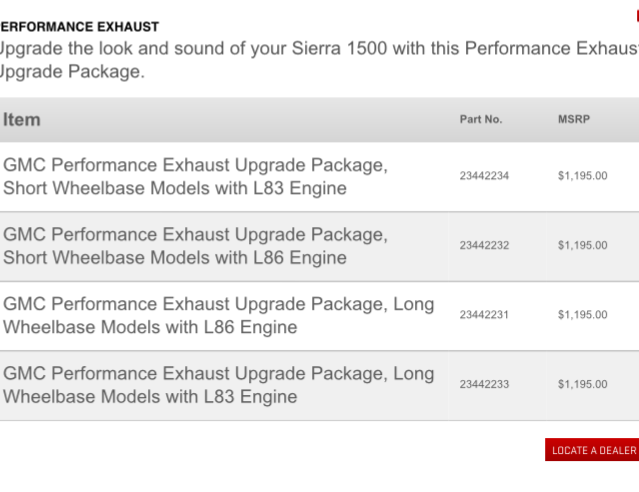This screenshot has width=639, height=492.
Task: Click the $1,195.00 price for part 23442231
Action: click(582, 315)
